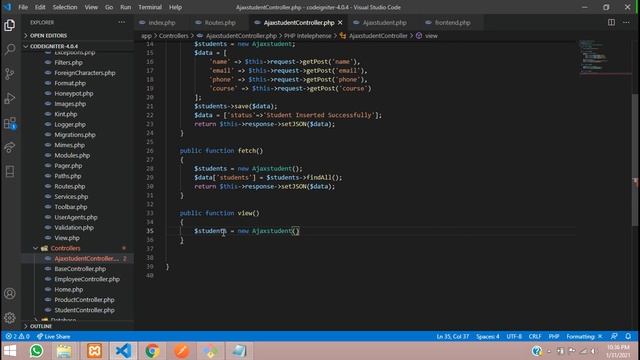Switch to the Routes.php tab
The width and height of the screenshot is (640, 360).
(x=220, y=22)
